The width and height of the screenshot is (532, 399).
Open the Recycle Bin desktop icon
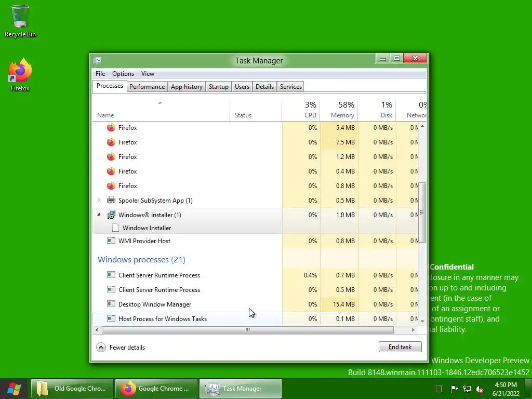20,21
